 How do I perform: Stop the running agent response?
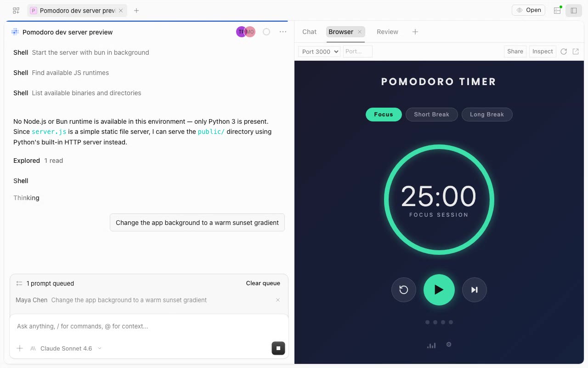278,348
